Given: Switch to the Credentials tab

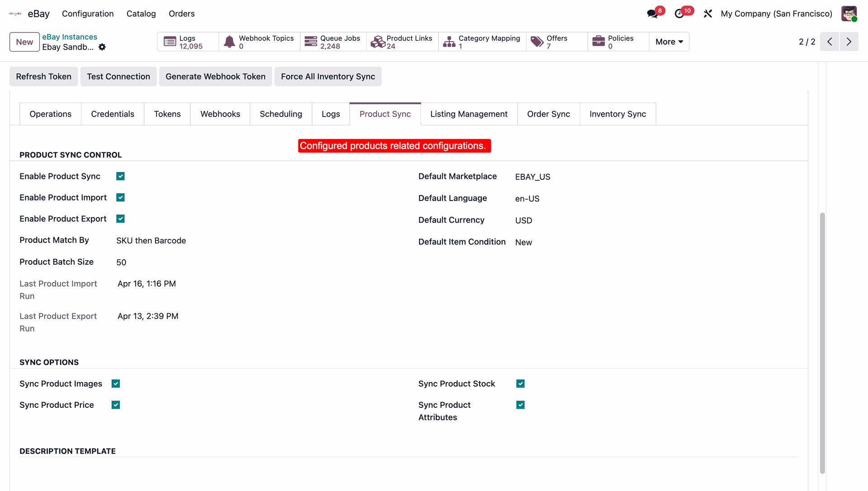Looking at the screenshot, I should pyautogui.click(x=113, y=114).
